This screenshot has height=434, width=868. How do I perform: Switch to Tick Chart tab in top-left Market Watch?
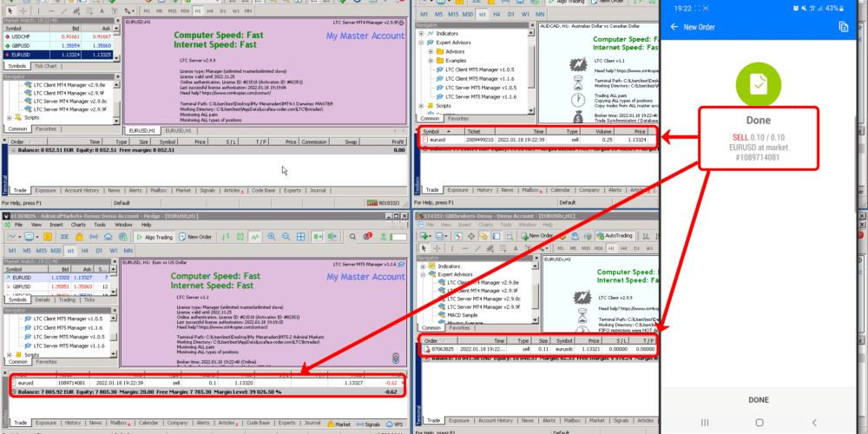45,66
